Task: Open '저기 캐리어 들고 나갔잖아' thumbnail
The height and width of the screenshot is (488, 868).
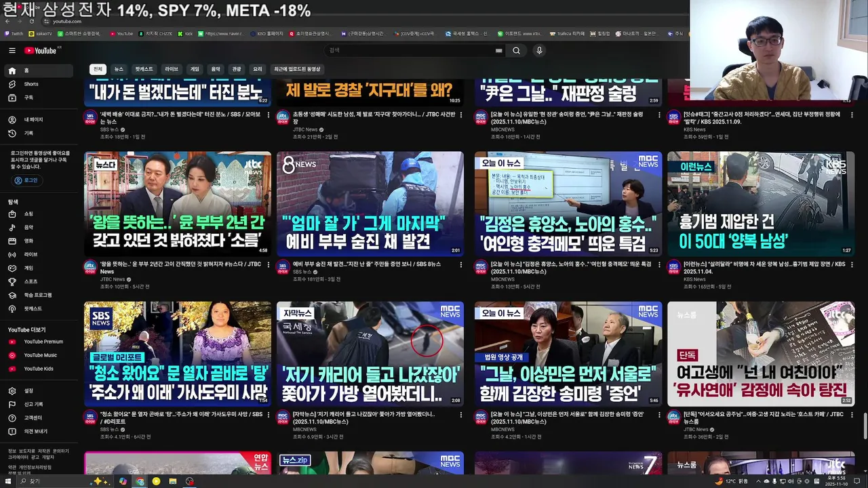Action: coord(370,354)
